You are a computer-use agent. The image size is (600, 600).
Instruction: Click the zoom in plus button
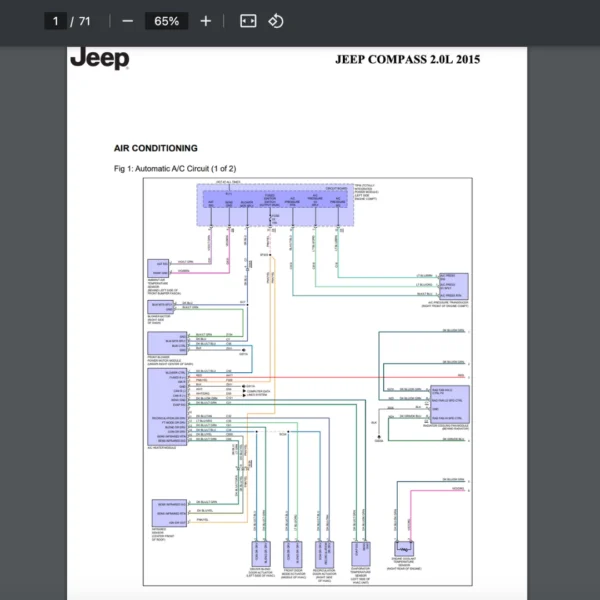205,21
